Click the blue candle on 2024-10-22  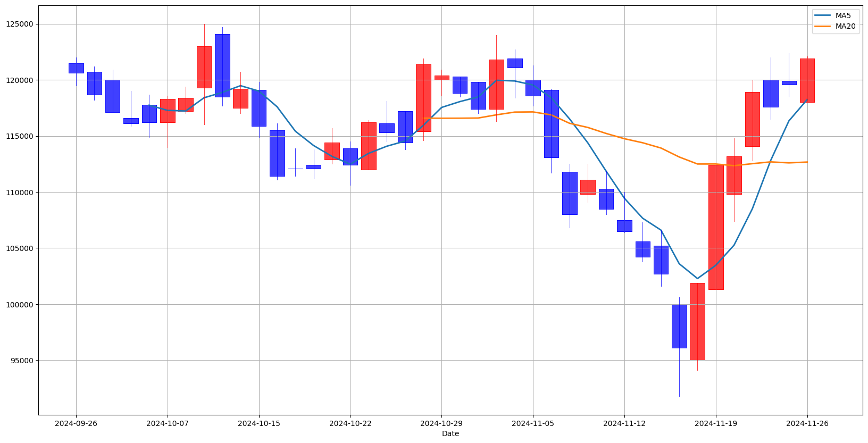pos(350,157)
